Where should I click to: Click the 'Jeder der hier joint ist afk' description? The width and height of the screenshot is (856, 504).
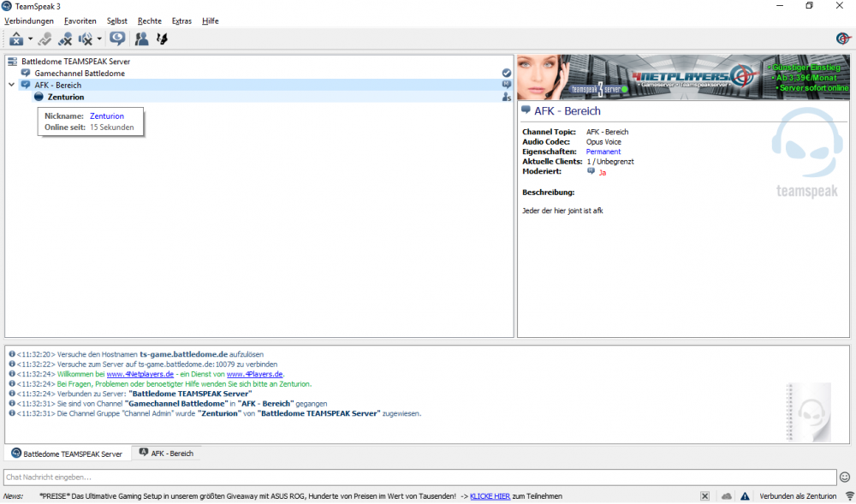pyautogui.click(x=563, y=210)
